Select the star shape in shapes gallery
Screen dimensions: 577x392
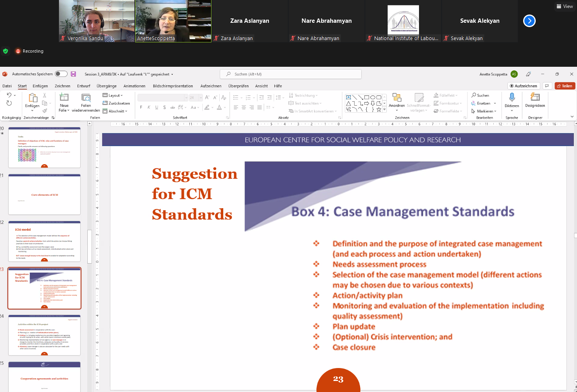pos(379,110)
